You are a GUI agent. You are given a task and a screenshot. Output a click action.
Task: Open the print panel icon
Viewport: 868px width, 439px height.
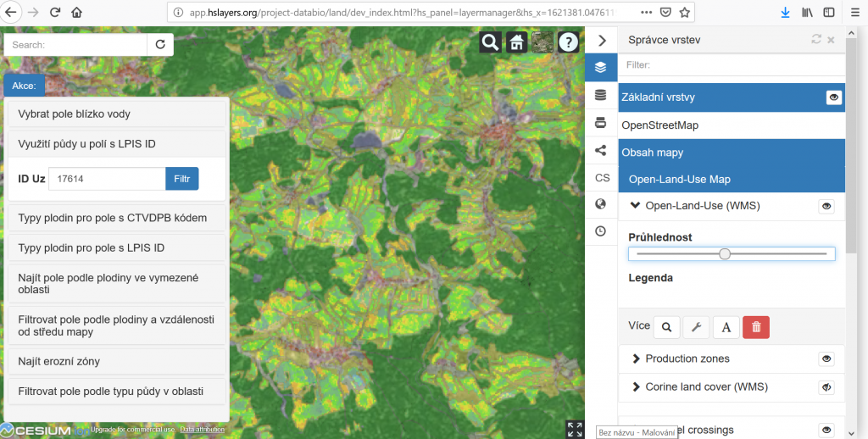tap(601, 123)
